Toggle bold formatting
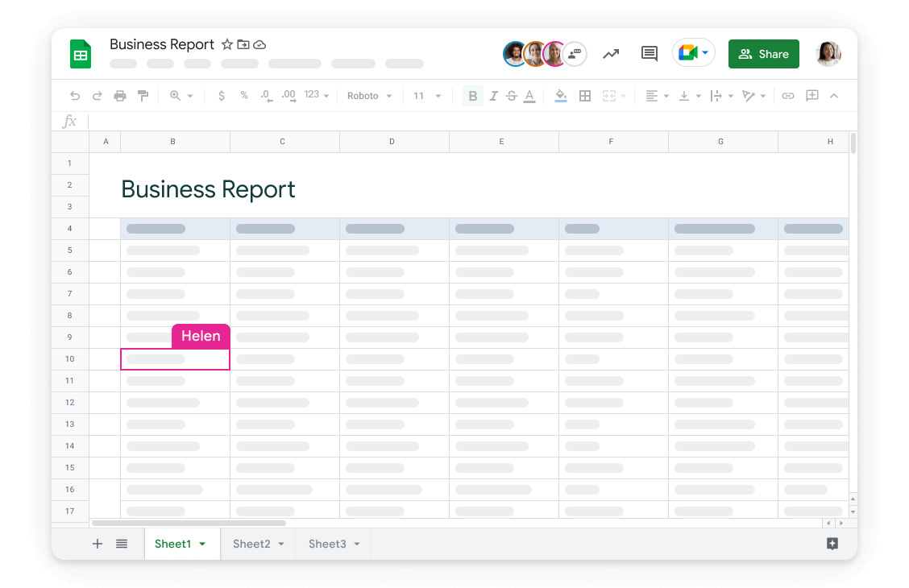Viewport: 909px width, 588px height. tap(472, 95)
